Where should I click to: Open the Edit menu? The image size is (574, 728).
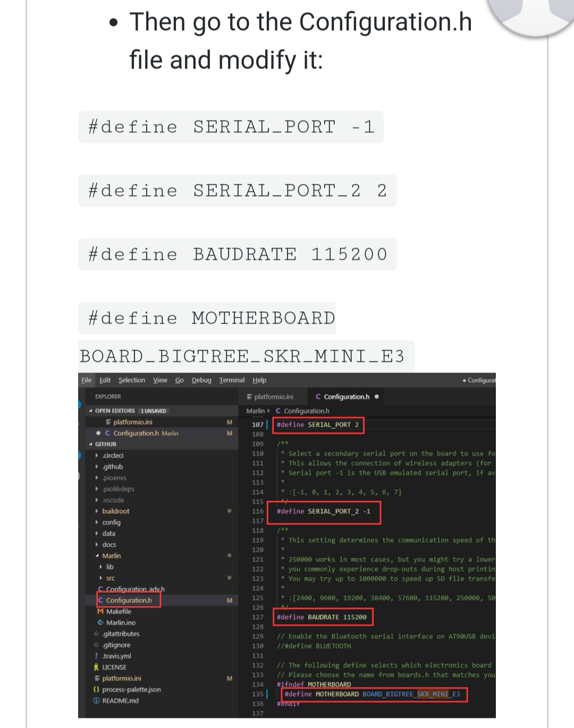[105, 380]
